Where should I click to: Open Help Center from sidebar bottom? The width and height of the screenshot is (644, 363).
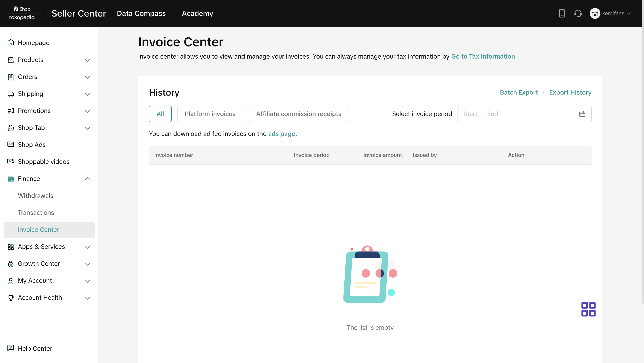pyautogui.click(x=35, y=348)
